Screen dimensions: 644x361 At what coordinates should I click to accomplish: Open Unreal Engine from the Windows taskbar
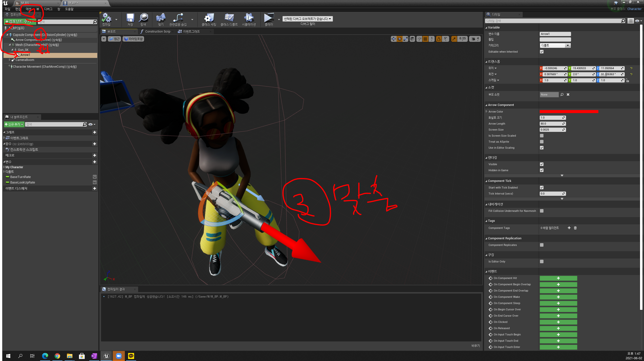click(107, 356)
